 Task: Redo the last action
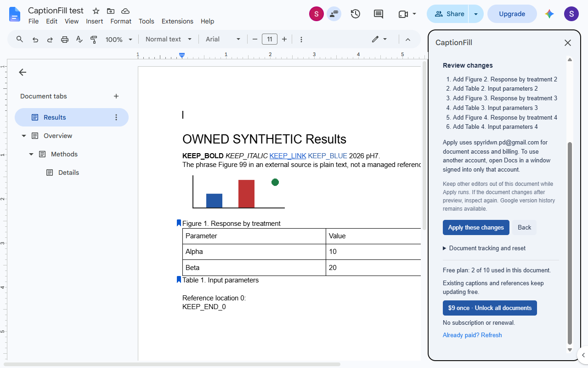click(x=50, y=40)
